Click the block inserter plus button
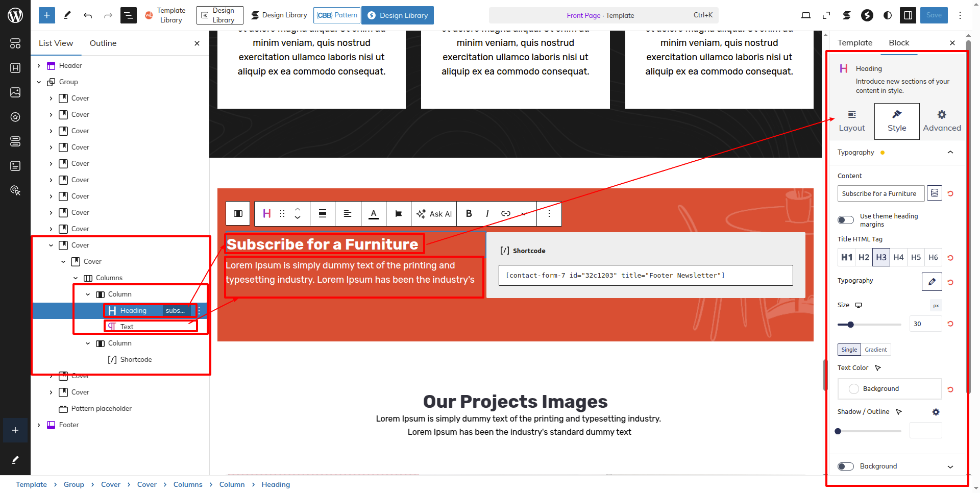Screen dimensions: 980x493 coord(46,15)
